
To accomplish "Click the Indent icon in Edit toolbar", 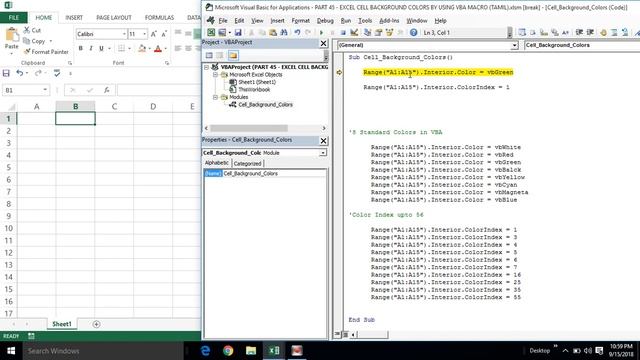I will pos(579,32).
